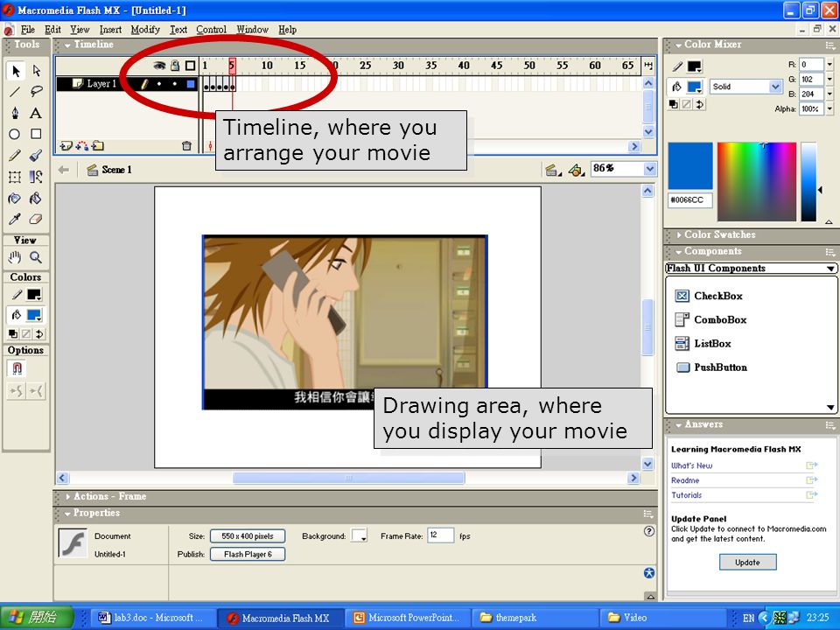Open the What's New link

tap(691, 466)
